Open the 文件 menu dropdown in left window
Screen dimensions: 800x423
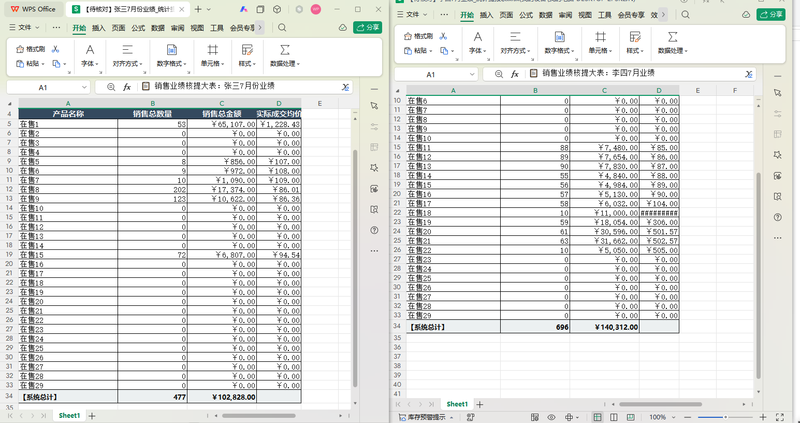[25, 28]
